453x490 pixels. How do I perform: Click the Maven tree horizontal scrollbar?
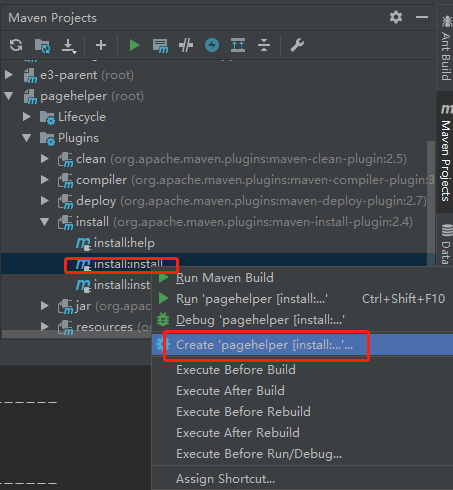pyautogui.click(x=76, y=334)
